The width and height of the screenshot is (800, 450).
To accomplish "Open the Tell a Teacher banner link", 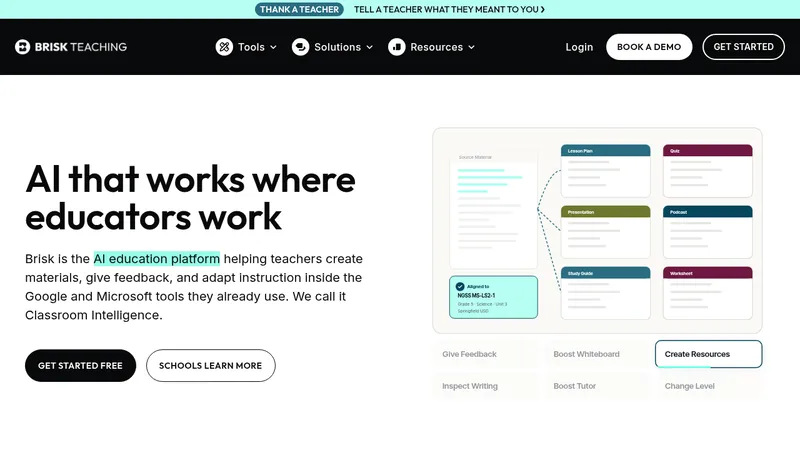I will (449, 9).
